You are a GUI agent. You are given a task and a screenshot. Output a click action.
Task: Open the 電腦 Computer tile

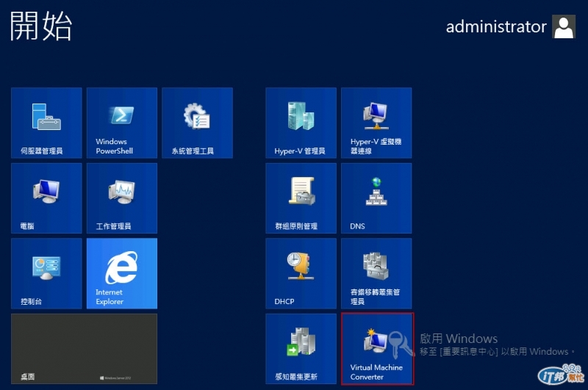point(46,198)
